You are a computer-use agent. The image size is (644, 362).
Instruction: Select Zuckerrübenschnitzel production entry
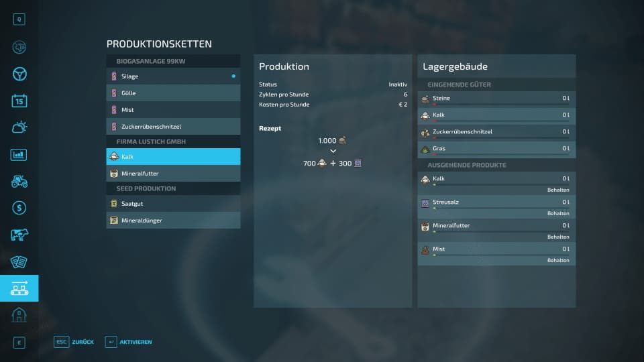click(x=173, y=127)
